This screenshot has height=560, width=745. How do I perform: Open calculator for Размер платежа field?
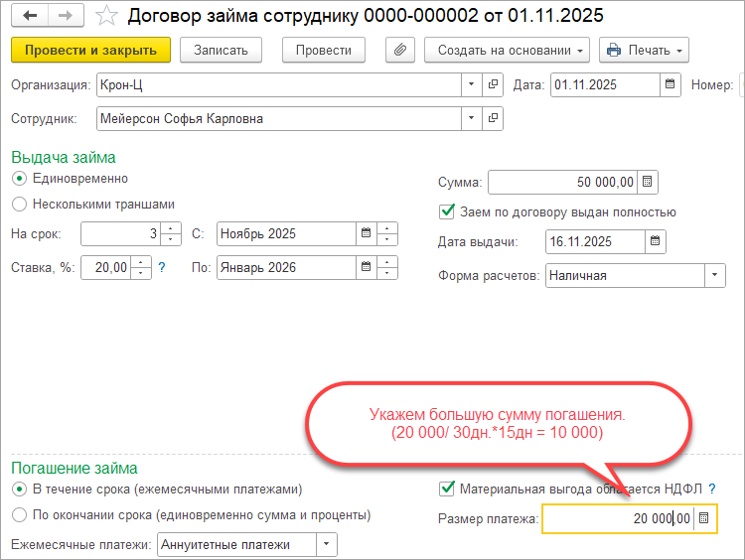click(704, 518)
